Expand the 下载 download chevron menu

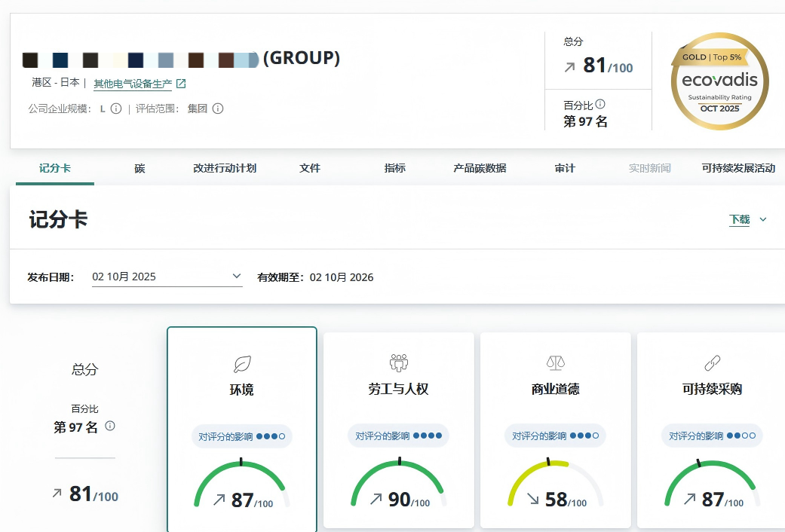763,219
